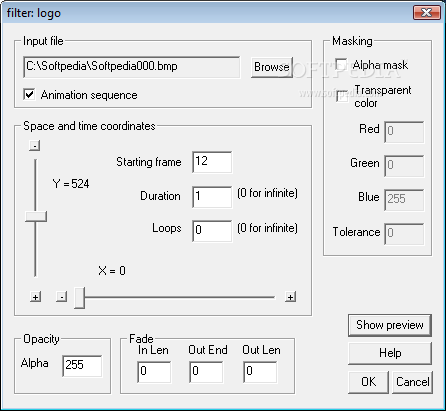Click the Green value field
The image size is (446, 411).
click(x=404, y=166)
